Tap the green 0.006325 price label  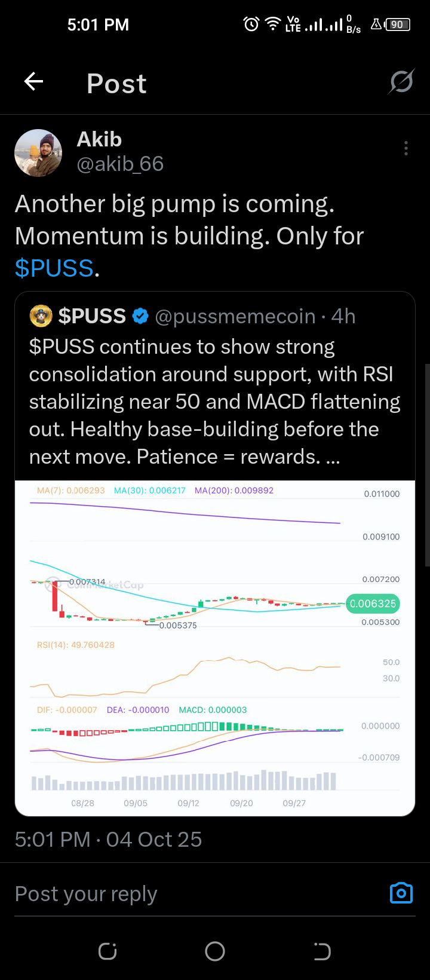373,604
